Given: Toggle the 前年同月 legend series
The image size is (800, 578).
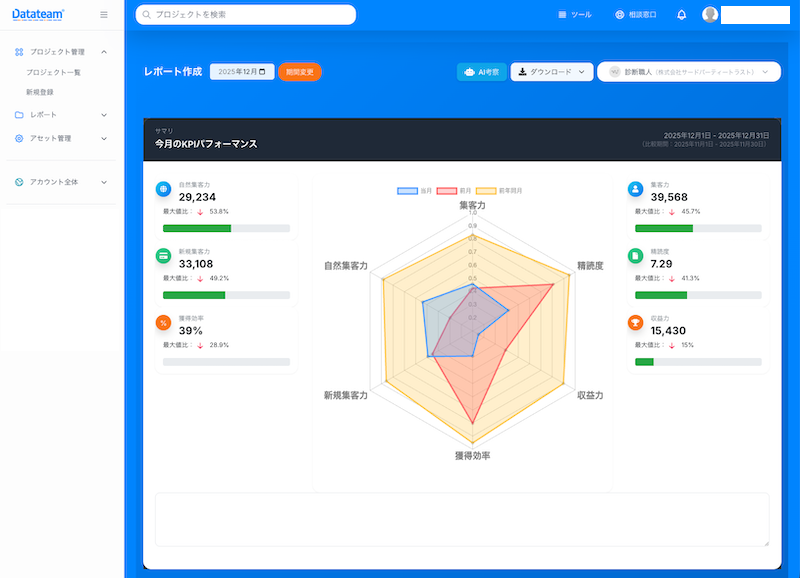Looking at the screenshot, I should coord(499,191).
